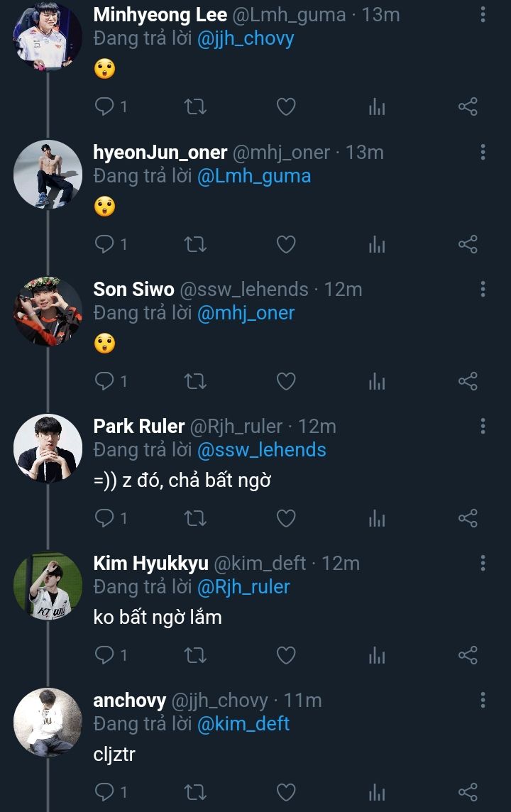511x812 pixels.
Task: Share Park Ruler's tweet
Action: [468, 519]
